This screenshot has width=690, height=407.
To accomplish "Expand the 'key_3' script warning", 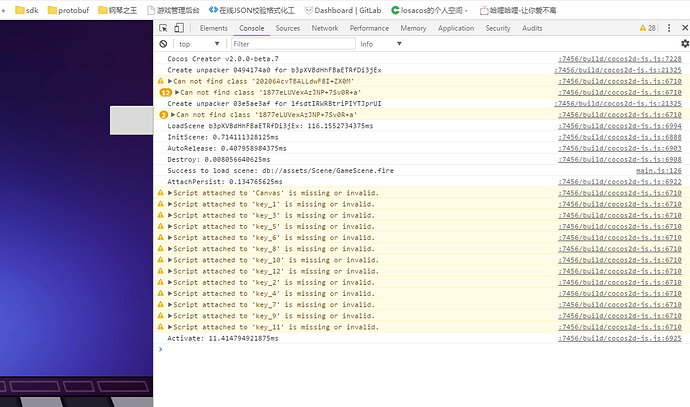I will pyautogui.click(x=169, y=215).
